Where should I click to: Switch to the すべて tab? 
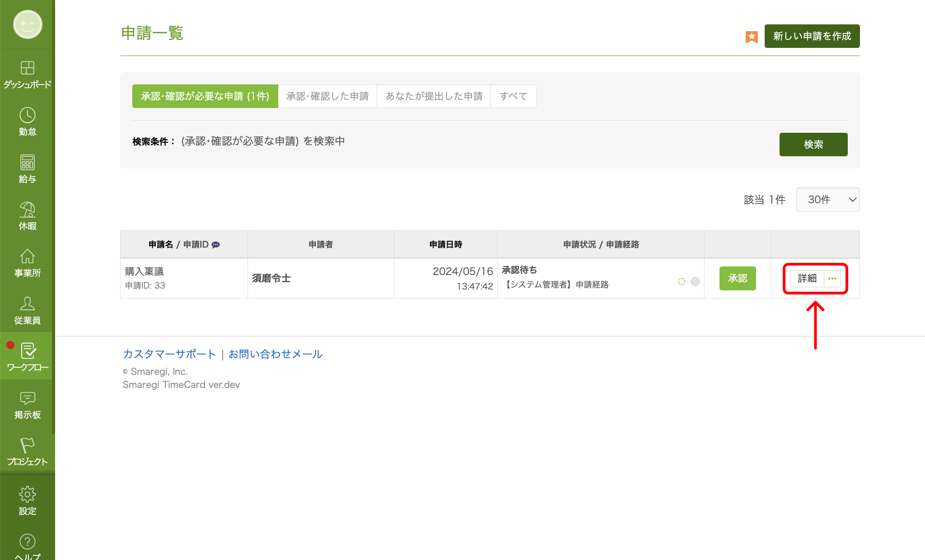(514, 96)
